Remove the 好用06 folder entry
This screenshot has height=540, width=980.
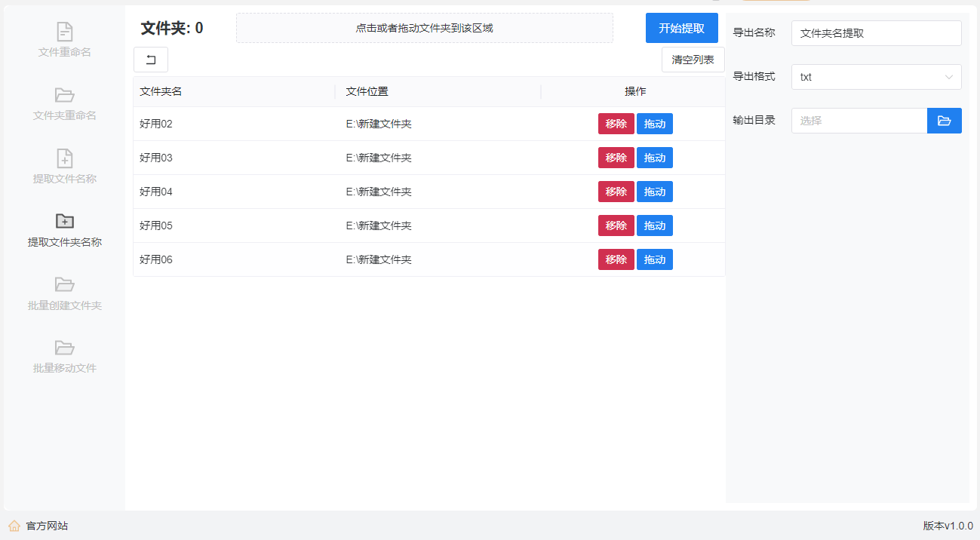coord(616,259)
